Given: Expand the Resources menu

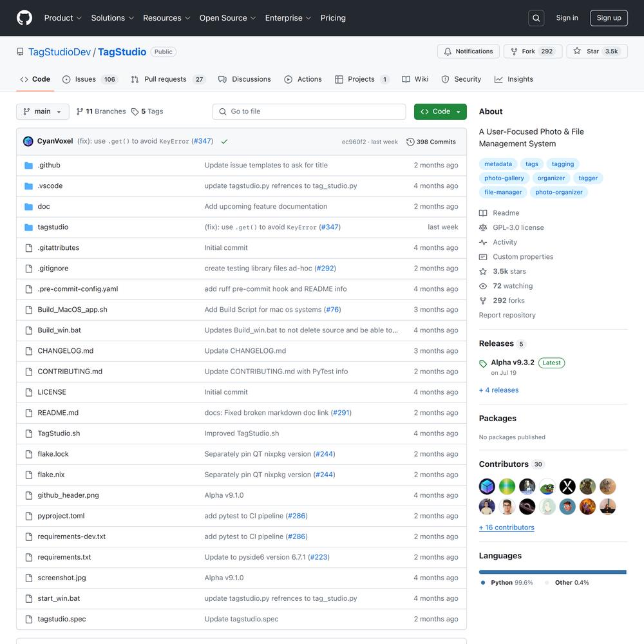Looking at the screenshot, I should pyautogui.click(x=166, y=18).
